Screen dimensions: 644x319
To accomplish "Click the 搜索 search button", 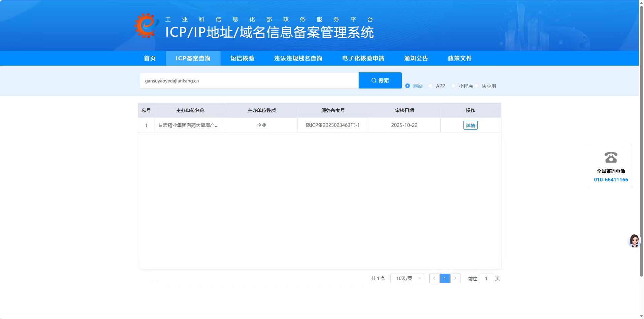I will [380, 80].
